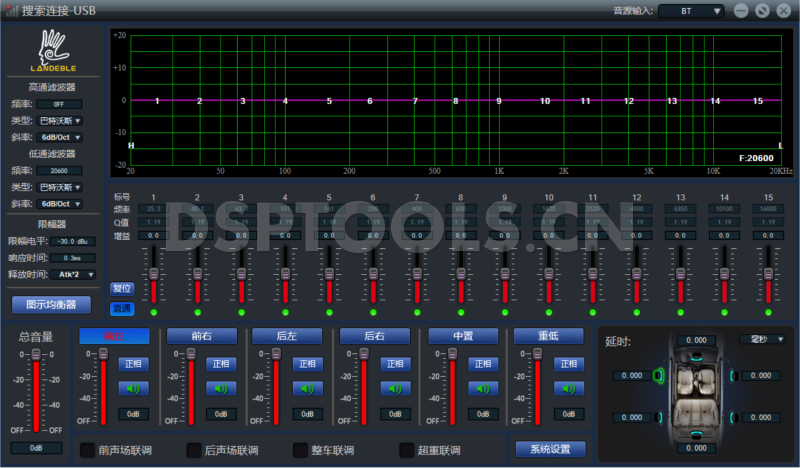Click EQ band 1 gain slider handle
The height and width of the screenshot is (468, 800).
coord(154,274)
